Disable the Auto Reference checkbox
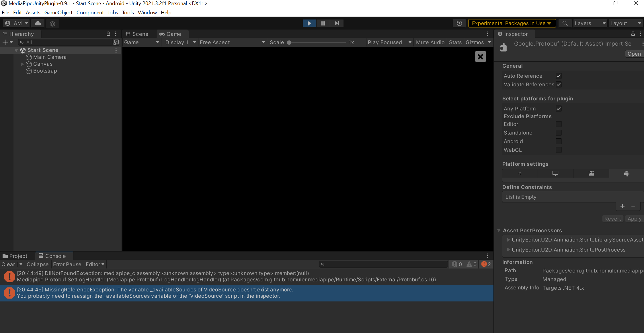 pyautogui.click(x=559, y=76)
